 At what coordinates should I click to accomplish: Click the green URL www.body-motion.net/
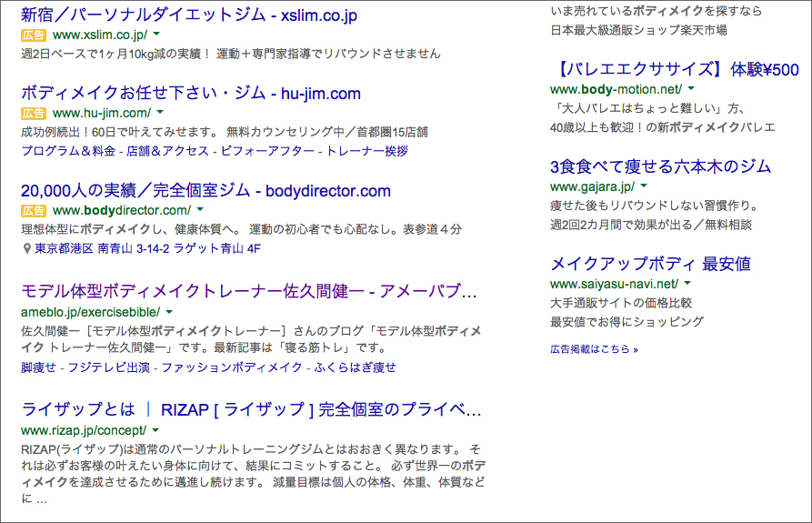coord(617,89)
